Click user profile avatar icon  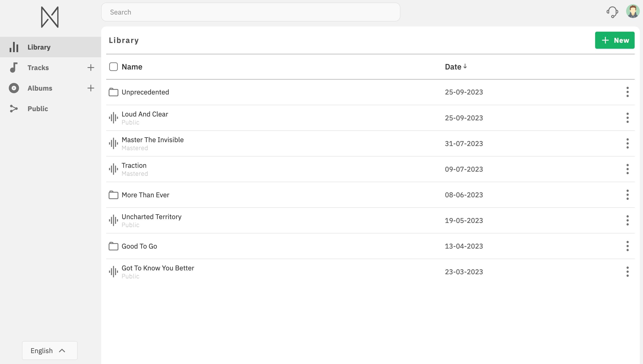[x=633, y=12]
